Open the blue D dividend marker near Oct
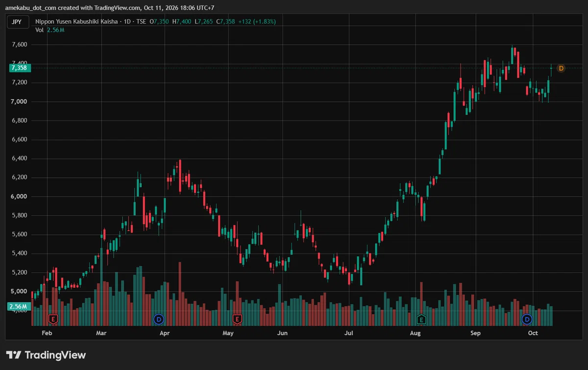Image resolution: width=588 pixels, height=370 pixels. pos(527,319)
